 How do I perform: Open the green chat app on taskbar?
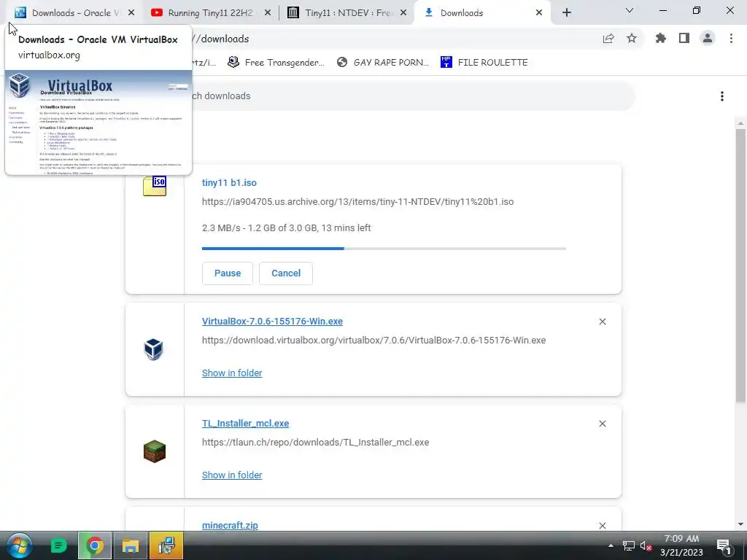click(58, 545)
